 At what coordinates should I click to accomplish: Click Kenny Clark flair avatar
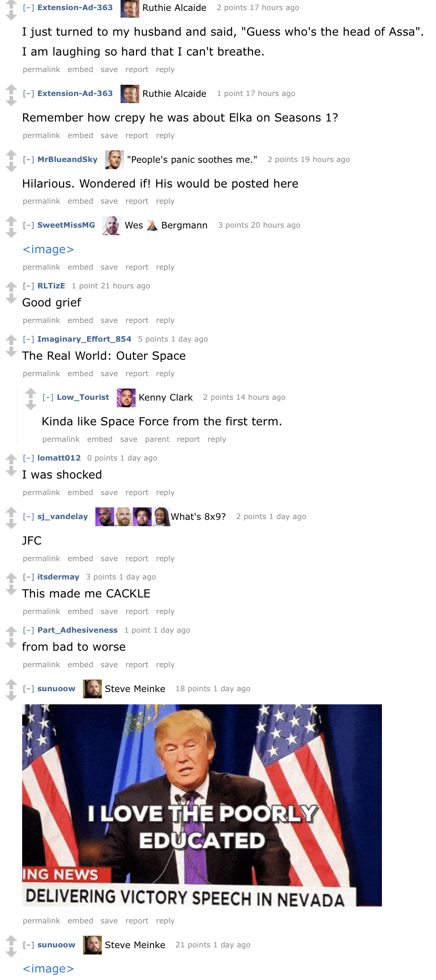click(126, 398)
